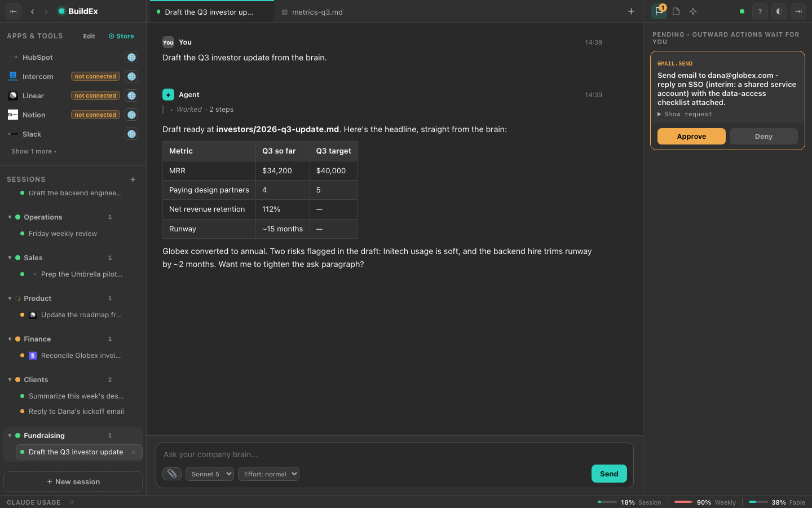Close the Draft Q3 investor update session
This screenshot has width=812, height=508.
tap(134, 452)
